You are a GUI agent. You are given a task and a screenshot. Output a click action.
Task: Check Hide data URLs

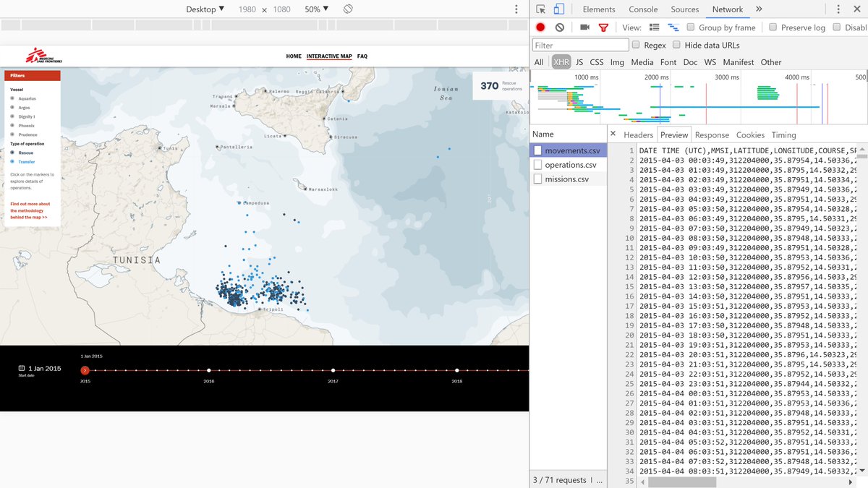676,45
